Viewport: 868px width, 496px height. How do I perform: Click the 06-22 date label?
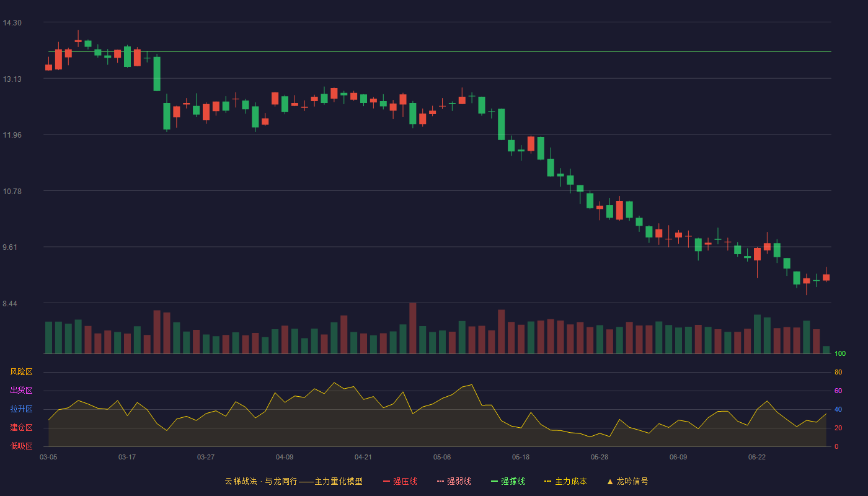757,457
